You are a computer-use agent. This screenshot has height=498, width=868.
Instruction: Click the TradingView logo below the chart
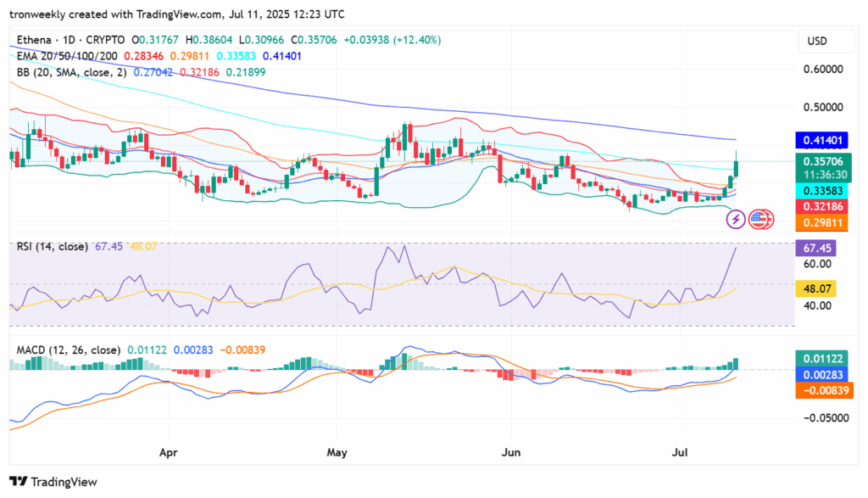(53, 482)
